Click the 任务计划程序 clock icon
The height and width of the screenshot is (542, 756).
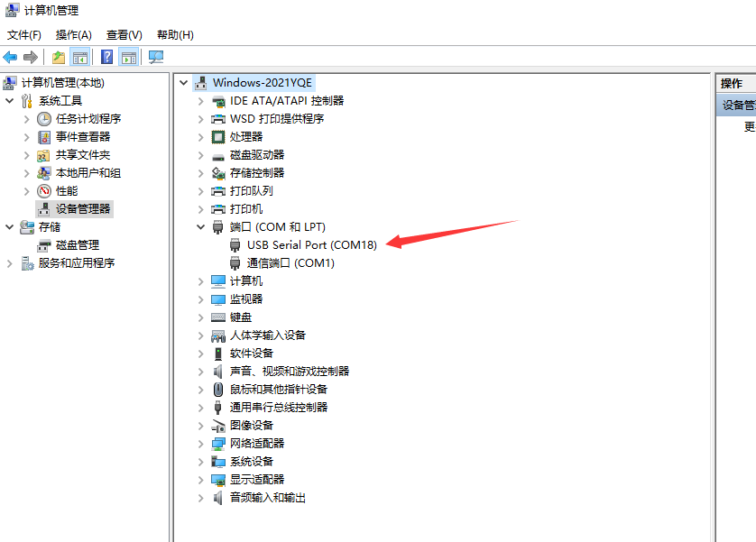(x=44, y=119)
